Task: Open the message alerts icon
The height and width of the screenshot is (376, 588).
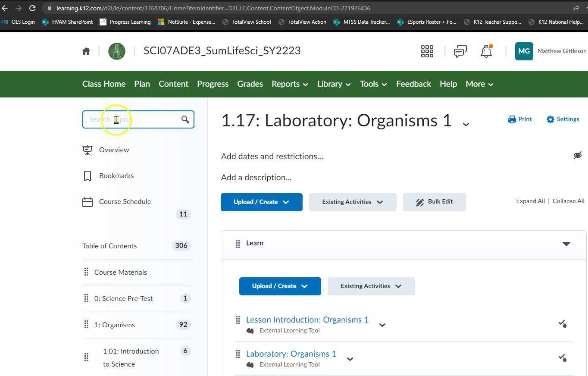Action: (x=460, y=51)
